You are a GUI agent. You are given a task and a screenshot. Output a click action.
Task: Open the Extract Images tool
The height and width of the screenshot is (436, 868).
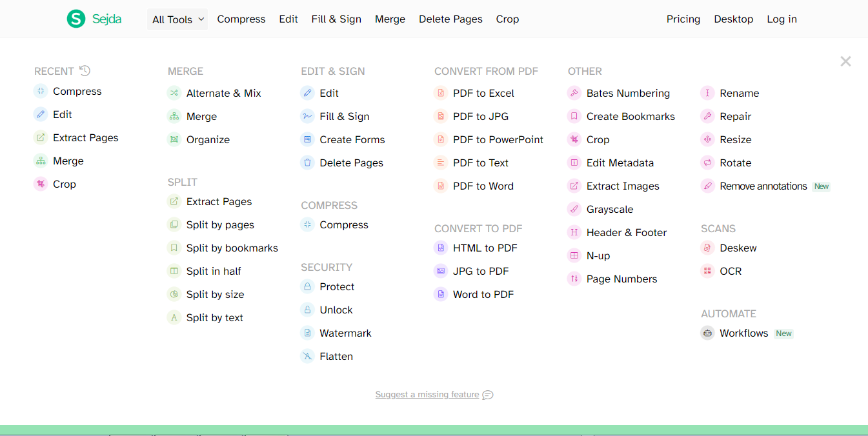(613, 186)
